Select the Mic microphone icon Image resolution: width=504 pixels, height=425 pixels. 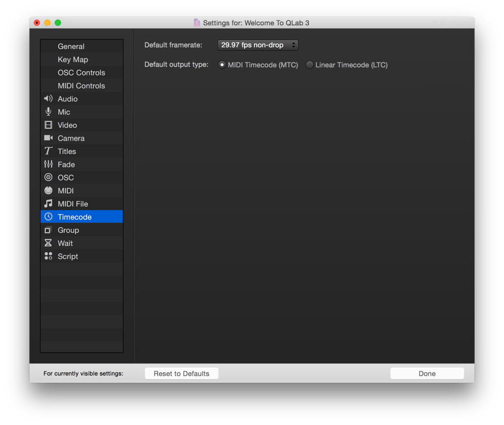click(x=48, y=112)
